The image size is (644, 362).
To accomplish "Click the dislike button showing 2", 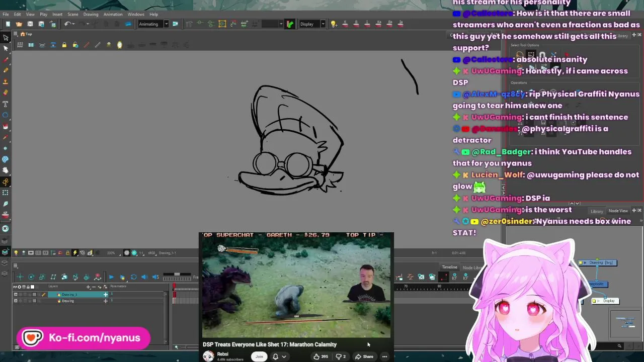I will [x=341, y=356].
